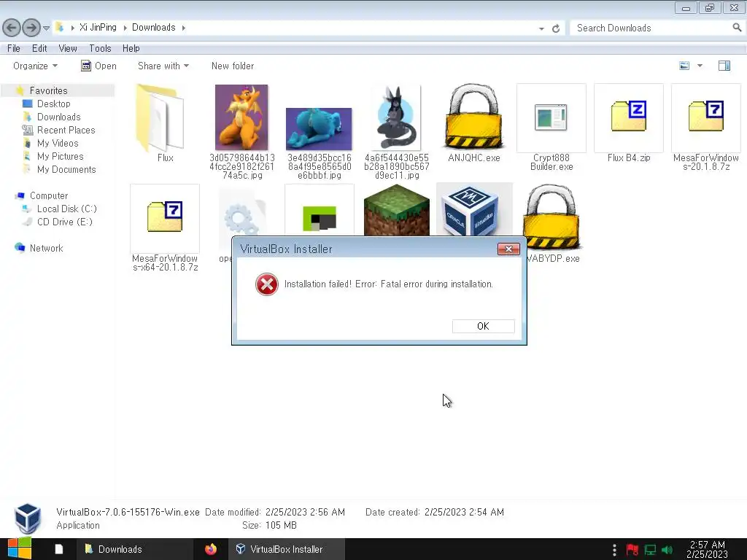This screenshot has width=747, height=560.
Task: Toggle the preview pane icon
Action: [724, 66]
